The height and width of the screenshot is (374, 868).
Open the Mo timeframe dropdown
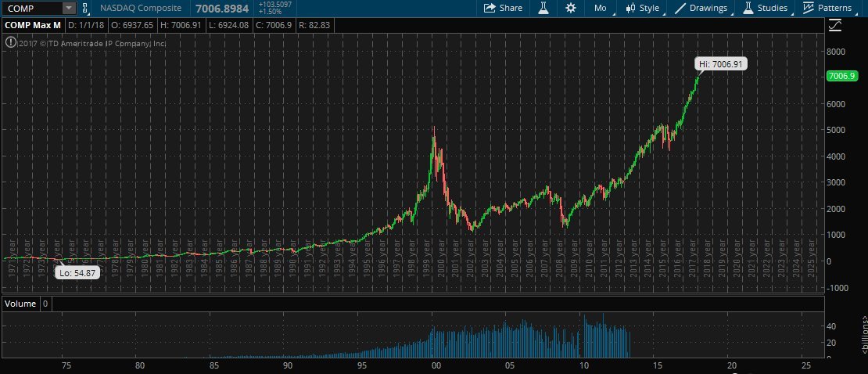(x=601, y=9)
